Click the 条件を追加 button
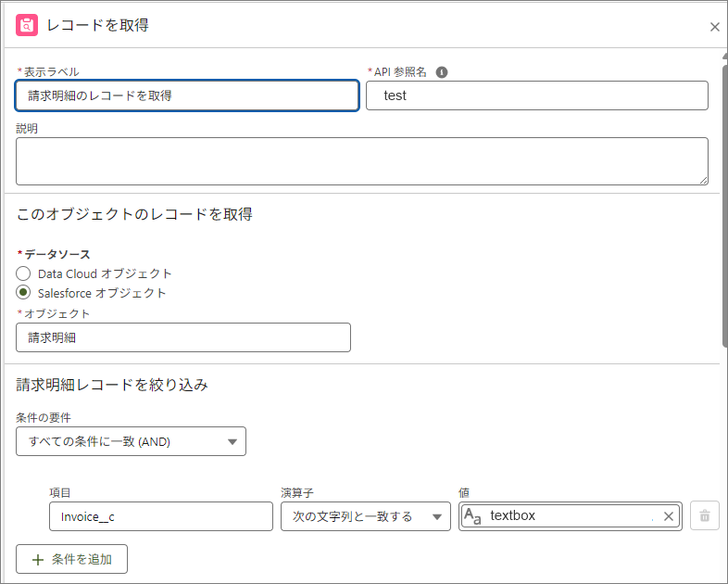 click(x=71, y=559)
